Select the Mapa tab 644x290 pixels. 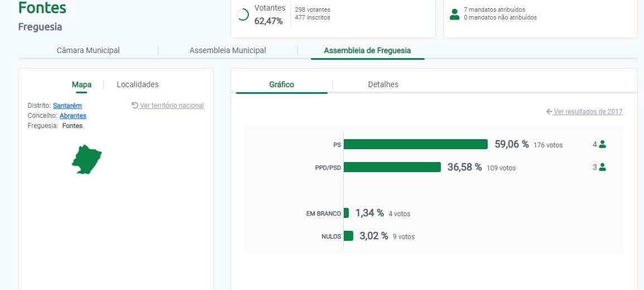pos(81,84)
